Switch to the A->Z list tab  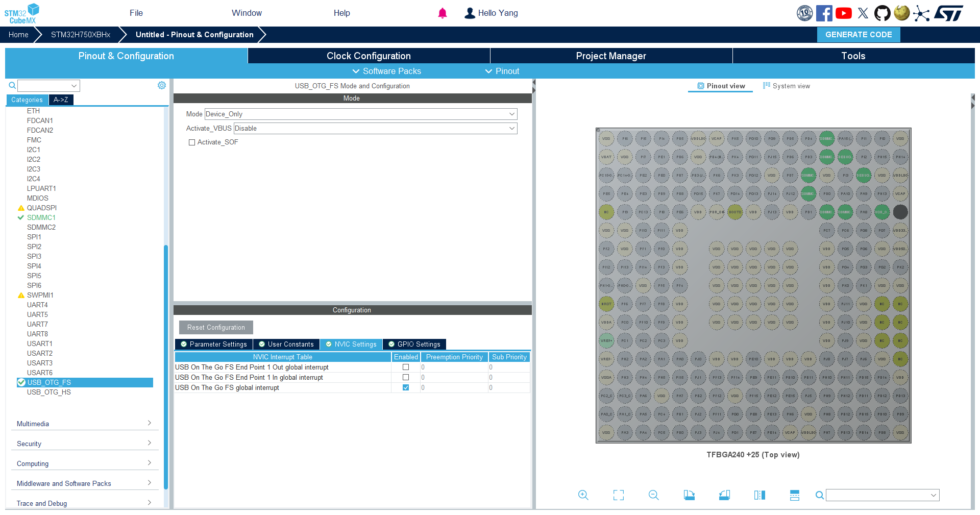pos(61,100)
